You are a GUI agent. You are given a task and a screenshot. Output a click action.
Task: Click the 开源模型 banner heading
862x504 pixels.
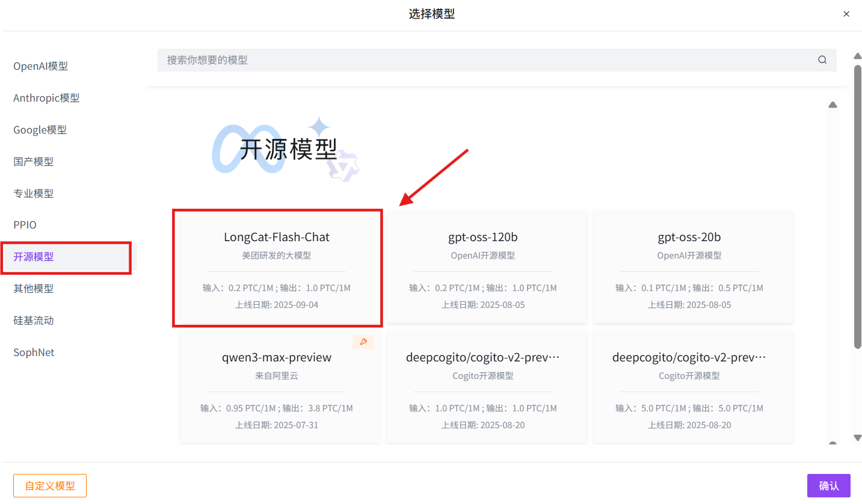(x=289, y=149)
